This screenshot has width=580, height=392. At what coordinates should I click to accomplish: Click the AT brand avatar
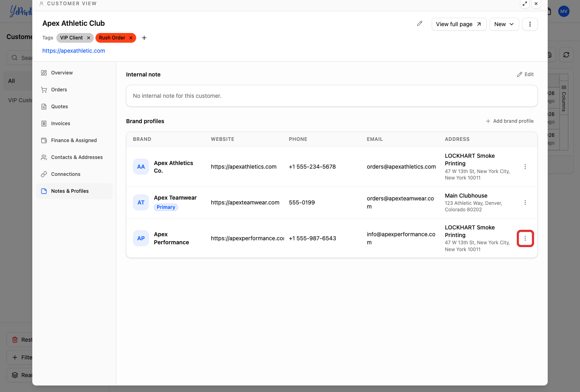click(x=141, y=202)
